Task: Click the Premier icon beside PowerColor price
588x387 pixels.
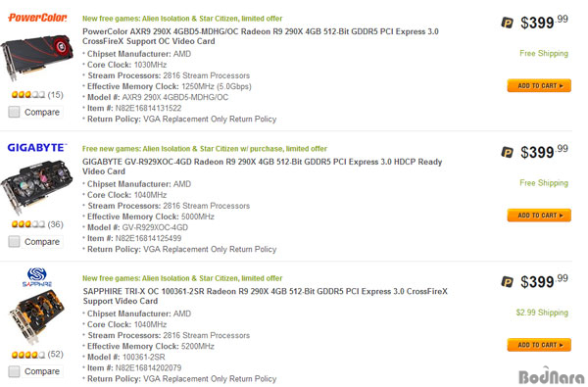Action: coord(507,23)
